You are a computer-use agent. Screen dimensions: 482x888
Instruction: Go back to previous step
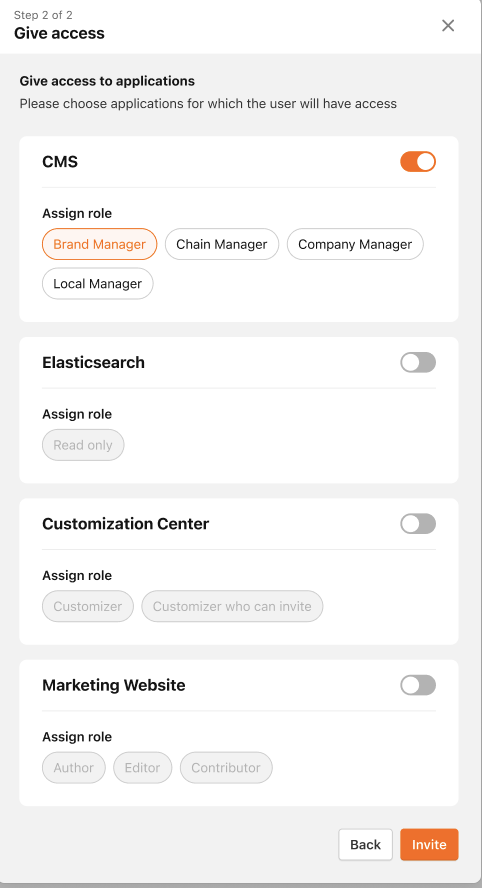click(x=365, y=844)
